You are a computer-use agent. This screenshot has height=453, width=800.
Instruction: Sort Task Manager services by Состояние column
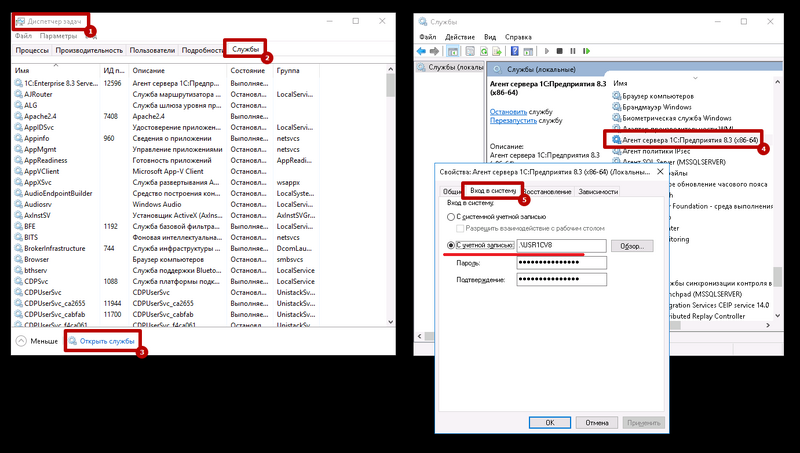pos(247,71)
